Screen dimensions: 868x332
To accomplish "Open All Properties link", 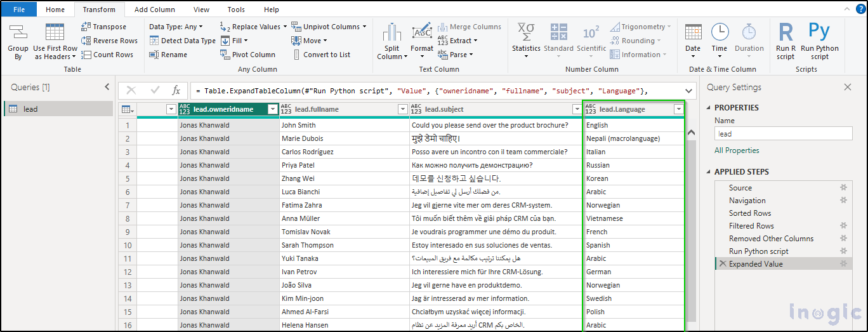I will tap(737, 150).
